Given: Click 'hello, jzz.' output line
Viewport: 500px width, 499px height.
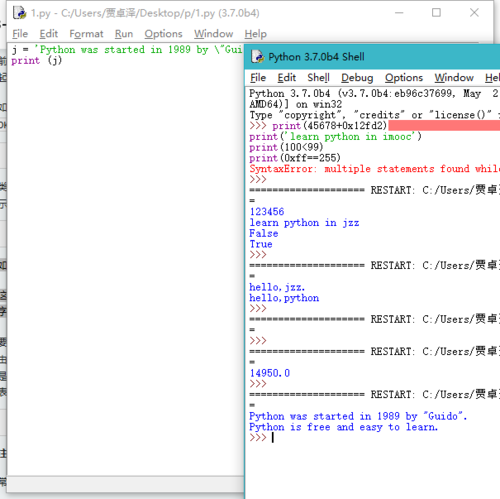Looking at the screenshot, I should (x=277, y=287).
